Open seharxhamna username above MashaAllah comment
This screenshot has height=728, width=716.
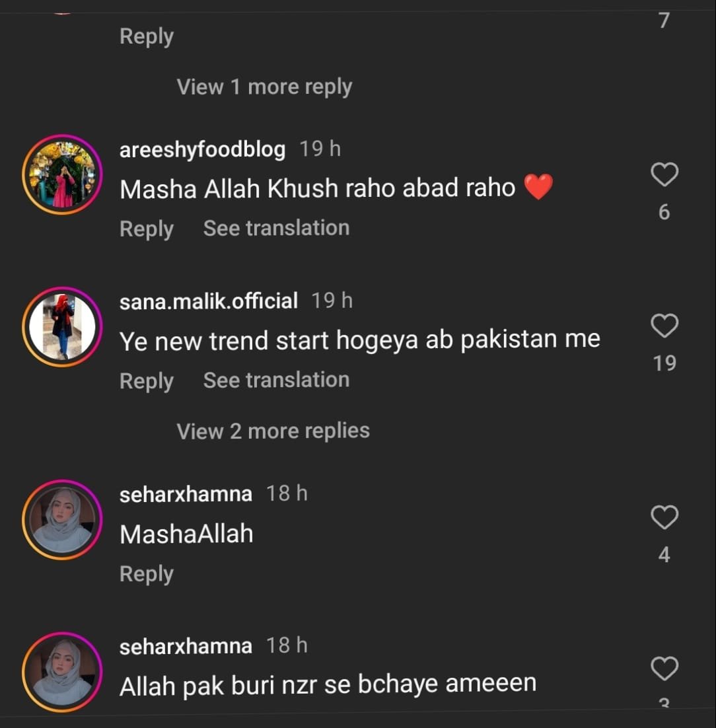point(186,493)
